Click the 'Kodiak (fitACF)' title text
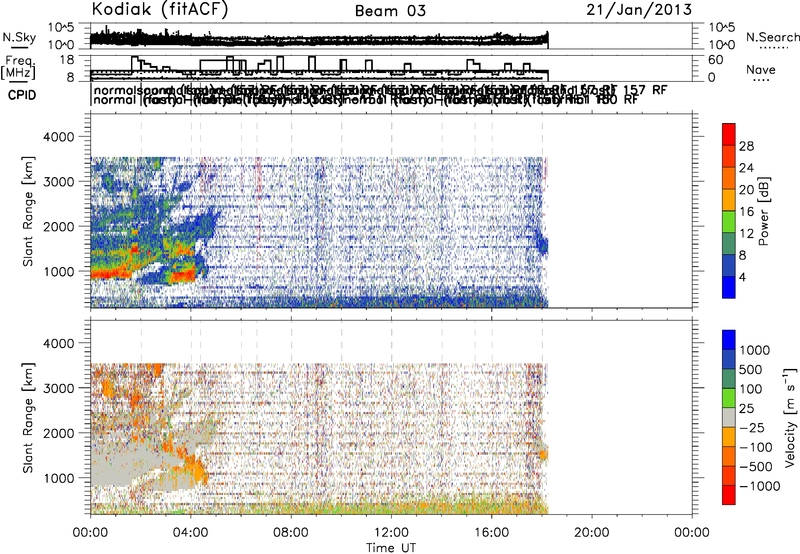The width and height of the screenshot is (800, 554). coord(160,10)
